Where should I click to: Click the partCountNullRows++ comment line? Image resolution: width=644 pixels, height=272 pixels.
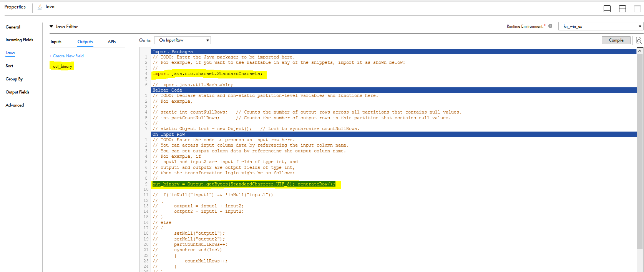coord(190,244)
